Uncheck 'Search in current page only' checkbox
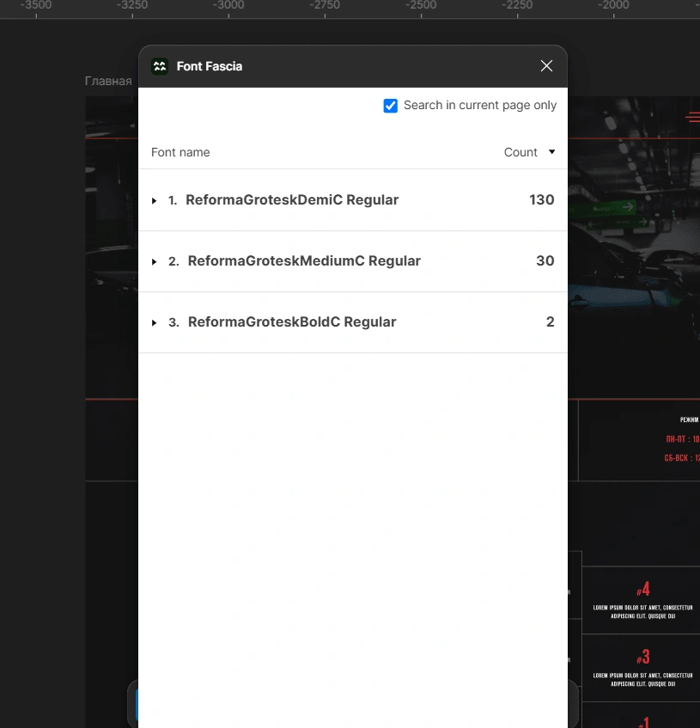 click(391, 106)
